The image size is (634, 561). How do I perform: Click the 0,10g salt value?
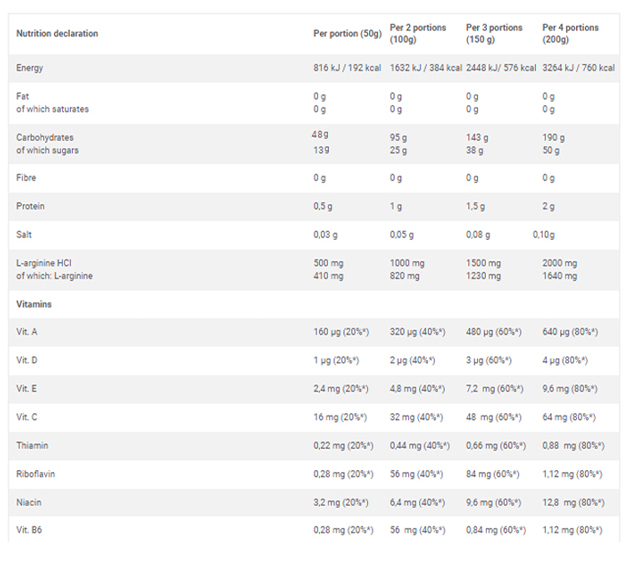pos(543,235)
